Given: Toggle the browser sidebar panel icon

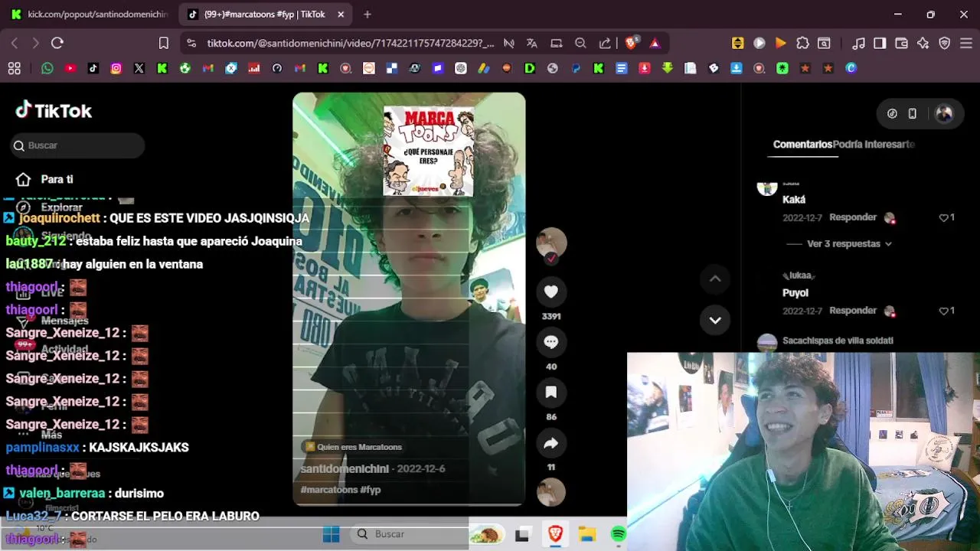Looking at the screenshot, I should tap(880, 43).
